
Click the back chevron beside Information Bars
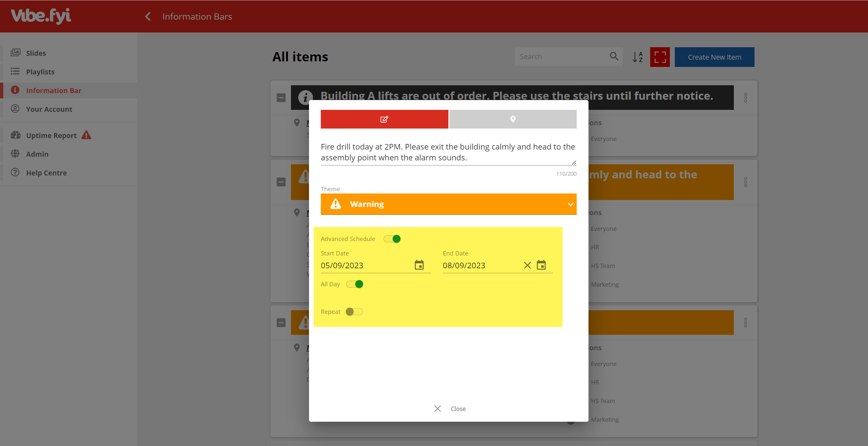pos(148,16)
